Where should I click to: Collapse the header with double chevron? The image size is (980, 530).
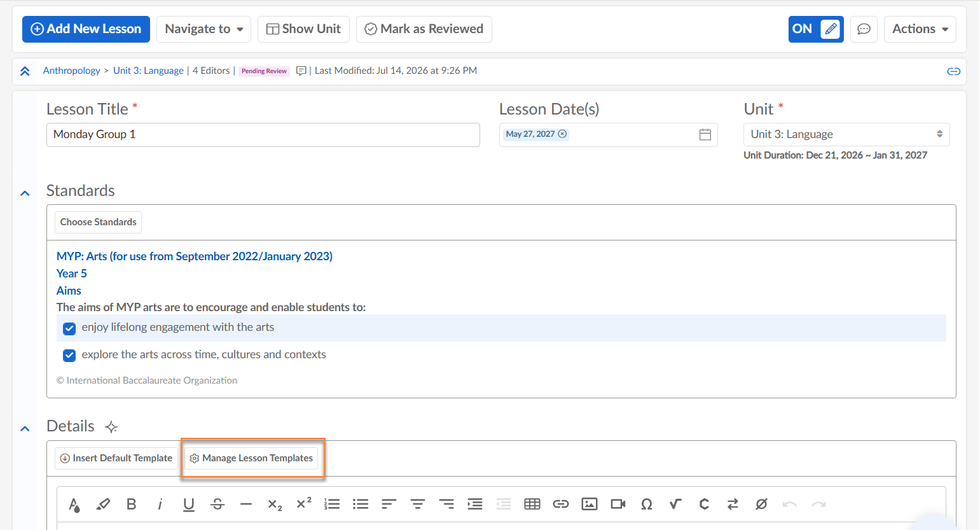point(25,71)
